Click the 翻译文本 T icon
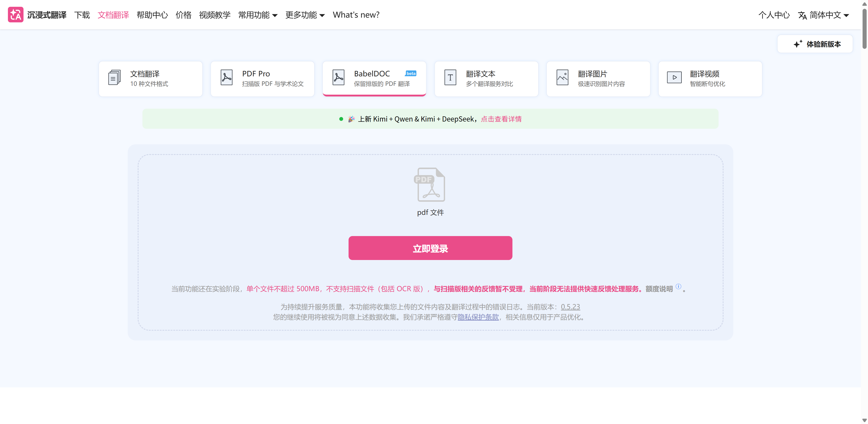This screenshot has height=424, width=868. point(450,78)
